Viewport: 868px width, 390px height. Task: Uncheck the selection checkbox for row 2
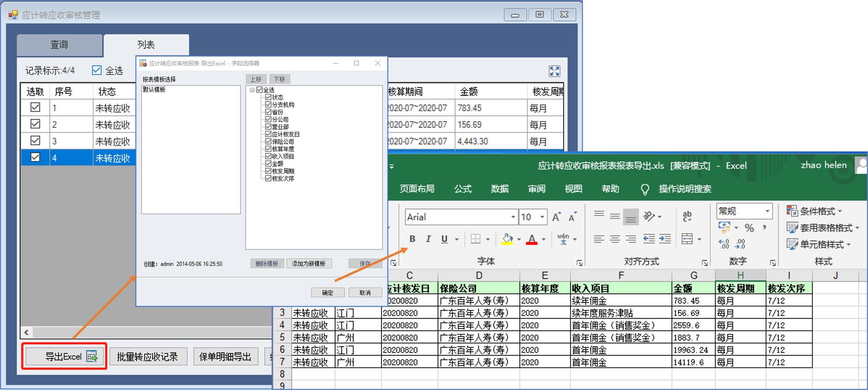(35, 124)
